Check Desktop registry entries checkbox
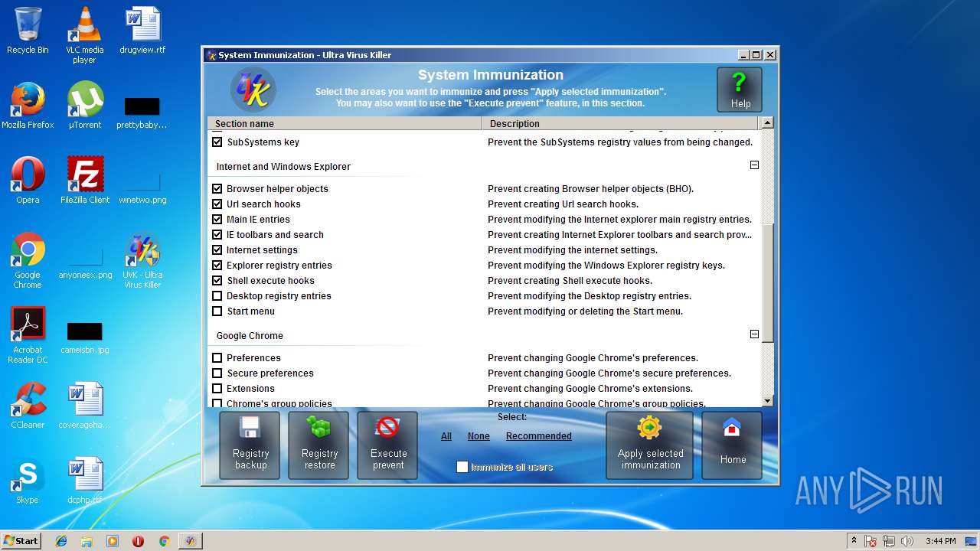This screenshot has width=980, height=551. pyautogui.click(x=217, y=296)
